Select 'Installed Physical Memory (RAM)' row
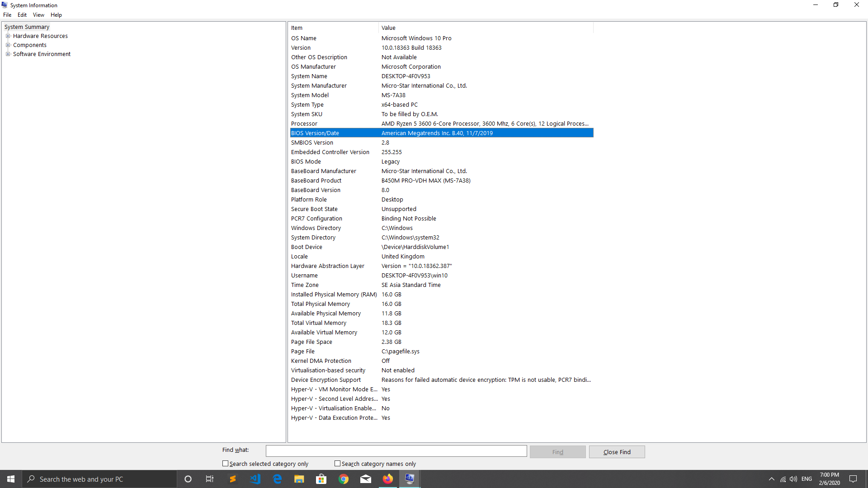Image resolution: width=868 pixels, height=488 pixels. click(441, 295)
